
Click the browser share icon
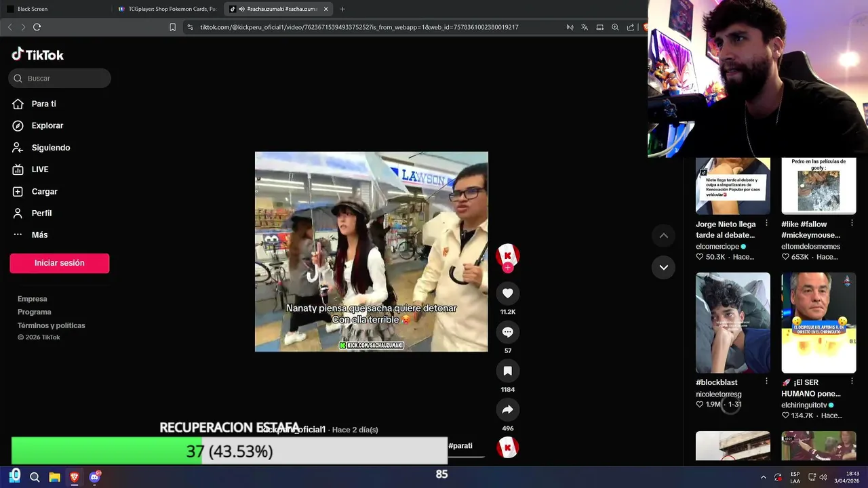click(631, 27)
